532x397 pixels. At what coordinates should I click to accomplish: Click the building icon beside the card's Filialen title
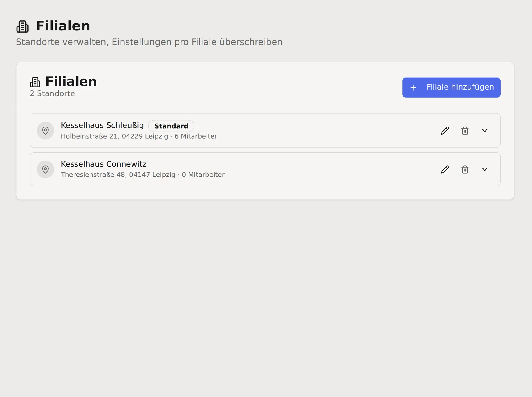[35, 82]
